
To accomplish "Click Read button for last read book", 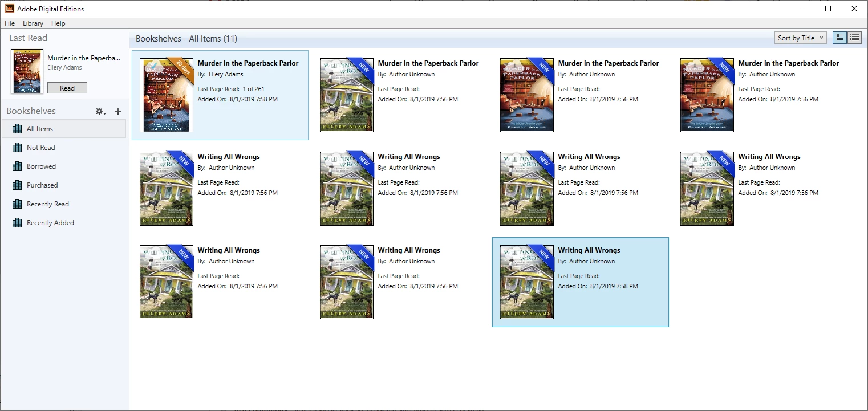I will pyautogui.click(x=67, y=88).
